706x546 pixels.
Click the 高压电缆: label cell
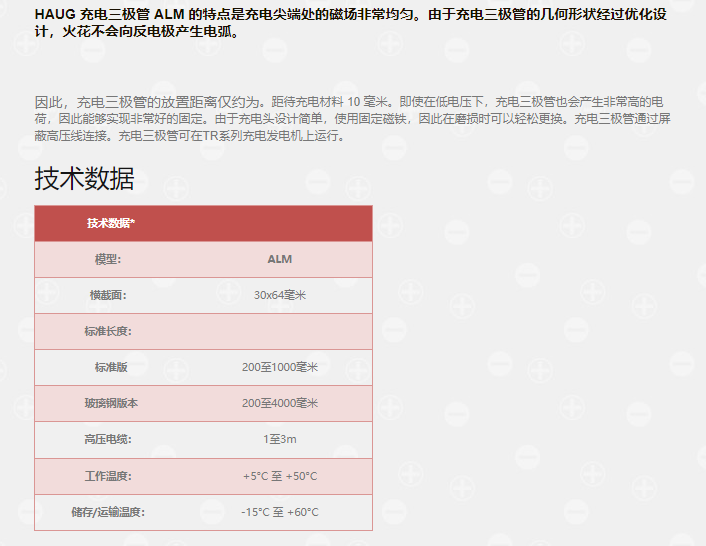(108, 439)
